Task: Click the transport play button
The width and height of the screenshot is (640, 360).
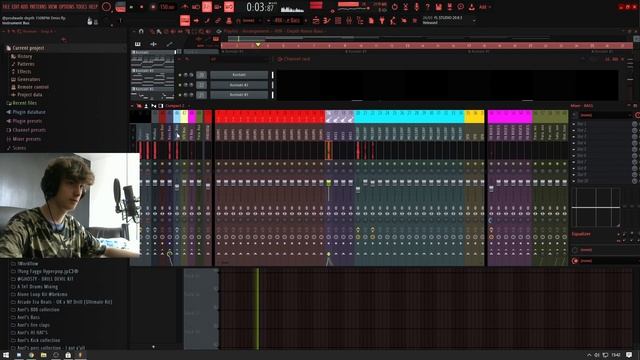Action: 131,7
